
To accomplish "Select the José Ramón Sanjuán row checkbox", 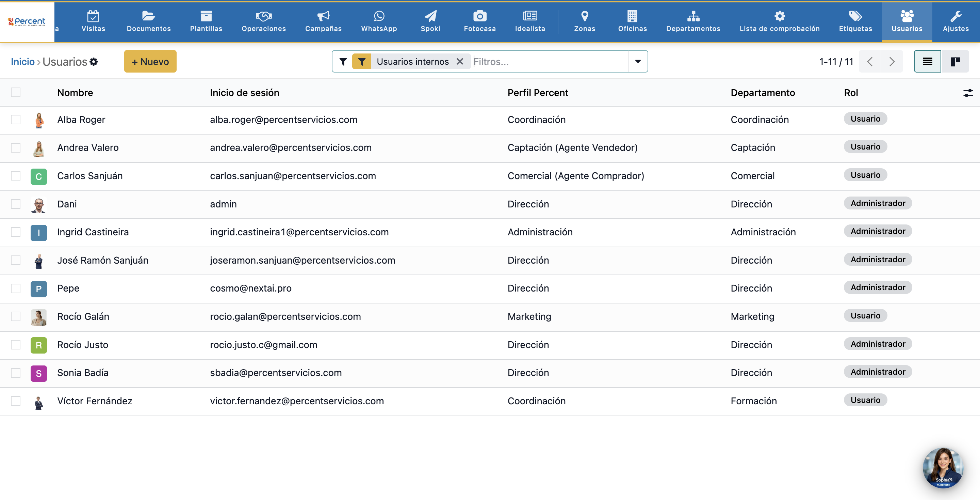I will [x=16, y=261].
